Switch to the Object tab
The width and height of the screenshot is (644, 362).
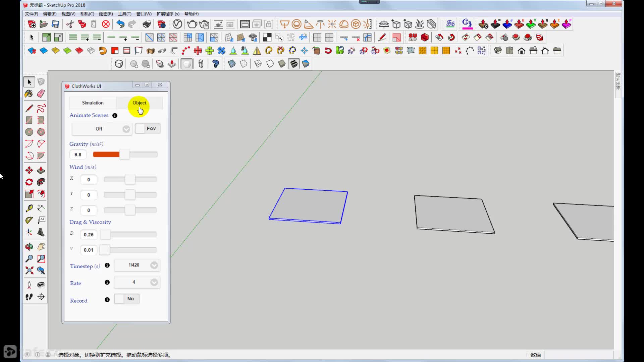point(139,103)
